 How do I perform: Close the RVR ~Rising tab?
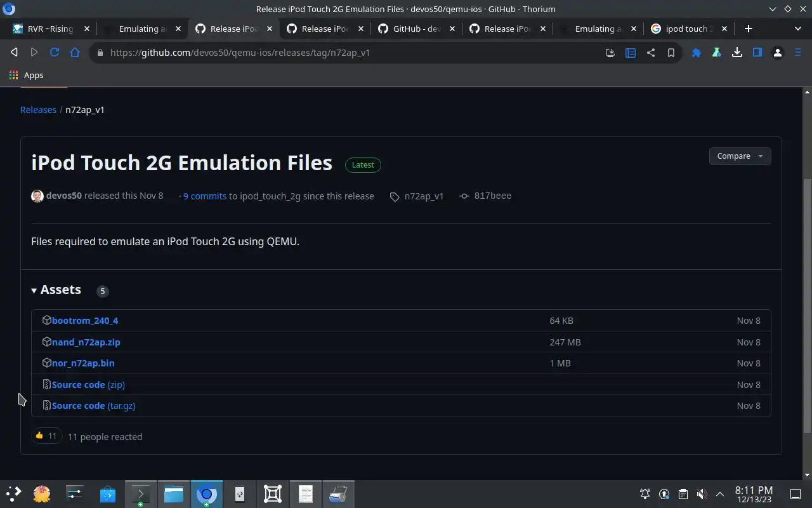tap(88, 29)
